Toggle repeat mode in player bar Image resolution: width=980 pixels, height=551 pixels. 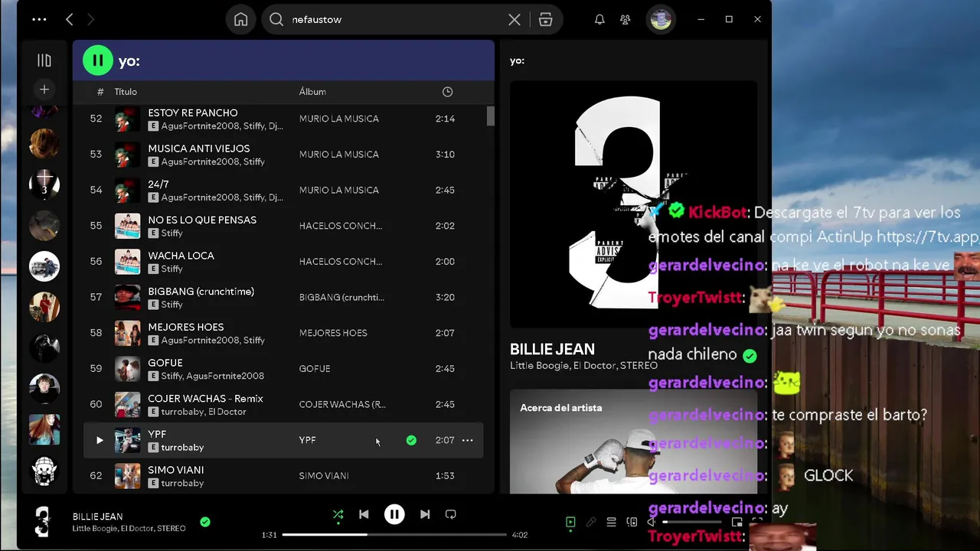point(451,514)
